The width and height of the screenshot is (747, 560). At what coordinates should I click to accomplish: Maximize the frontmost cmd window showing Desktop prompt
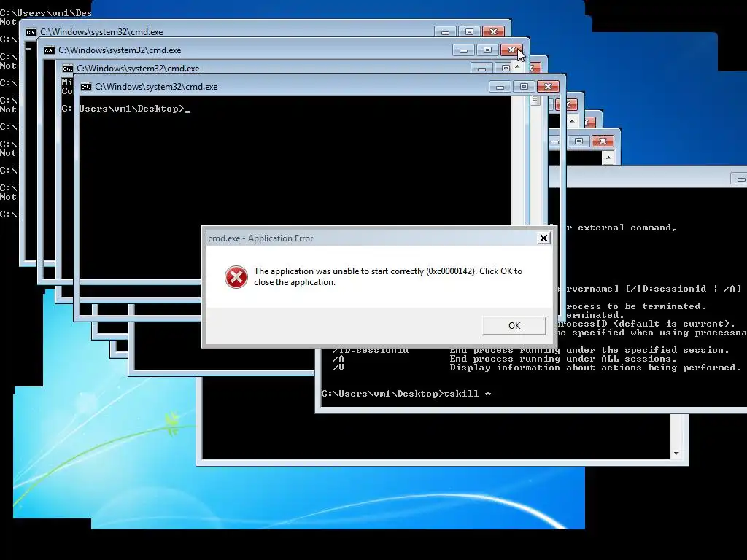(x=524, y=87)
